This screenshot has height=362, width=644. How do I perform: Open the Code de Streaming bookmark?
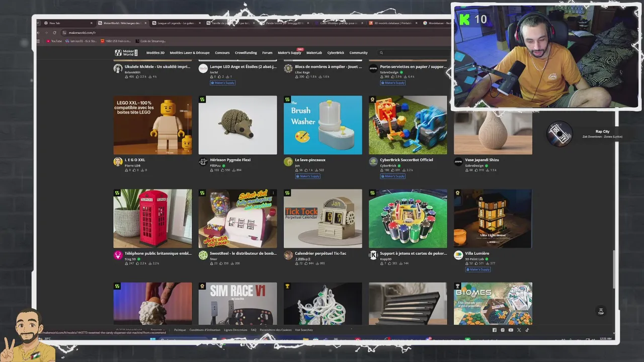coord(150,41)
